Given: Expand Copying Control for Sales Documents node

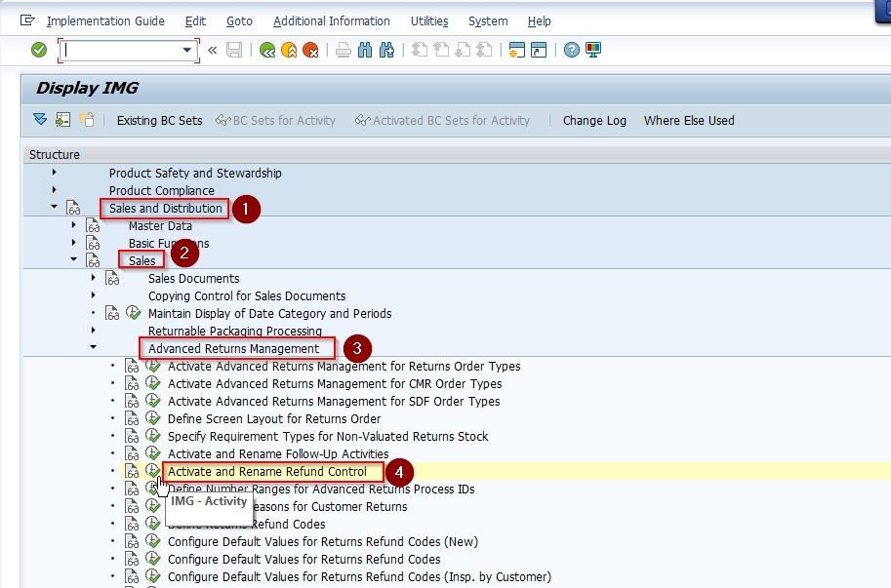Looking at the screenshot, I should (x=93, y=295).
